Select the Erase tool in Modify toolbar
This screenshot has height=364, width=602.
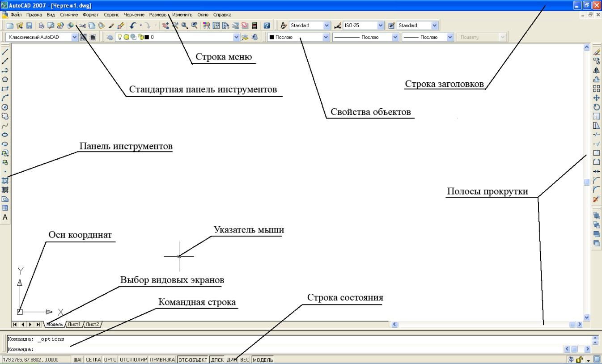click(596, 52)
